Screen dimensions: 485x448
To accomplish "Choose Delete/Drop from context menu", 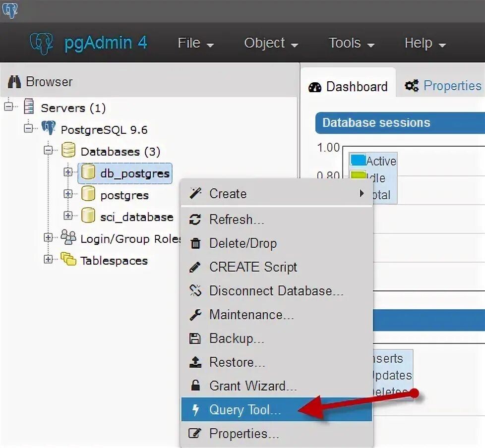I will point(277,243).
